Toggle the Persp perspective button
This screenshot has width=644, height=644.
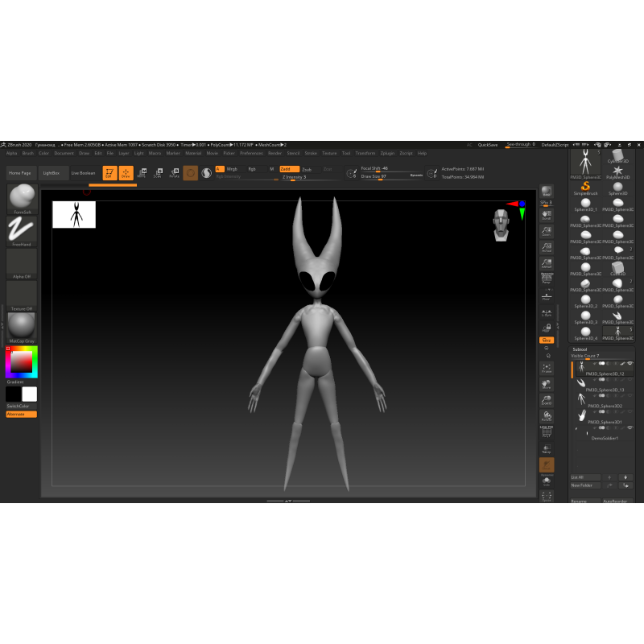click(547, 279)
